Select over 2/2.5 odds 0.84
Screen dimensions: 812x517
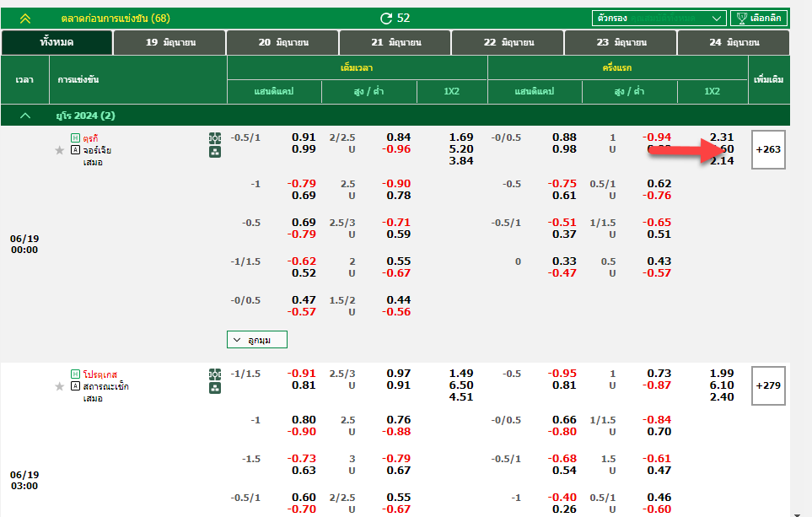(x=398, y=137)
